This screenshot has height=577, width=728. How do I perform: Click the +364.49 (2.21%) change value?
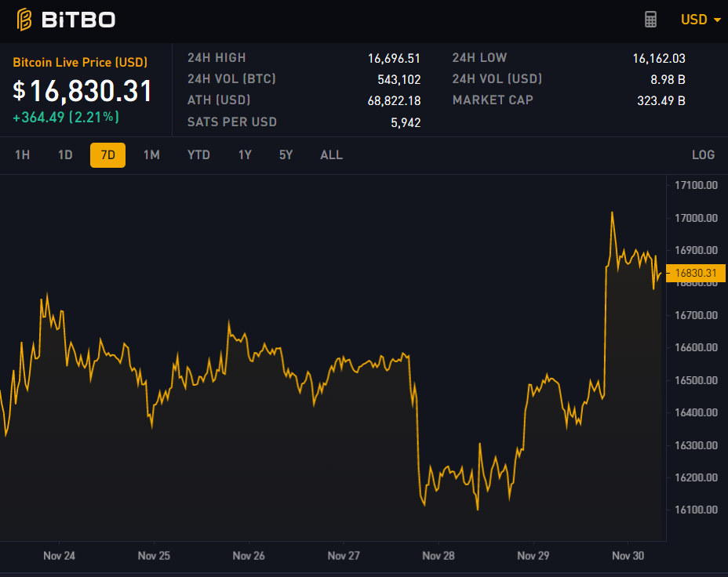(66, 117)
